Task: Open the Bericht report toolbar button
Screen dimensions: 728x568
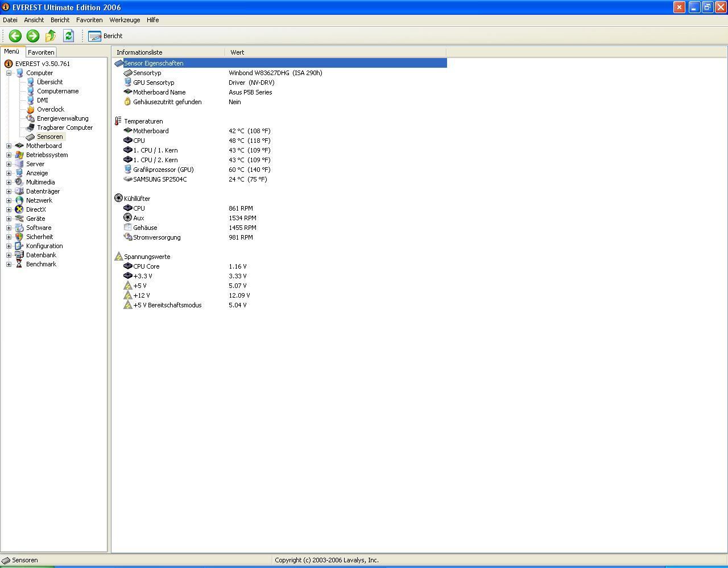Action: (x=105, y=36)
